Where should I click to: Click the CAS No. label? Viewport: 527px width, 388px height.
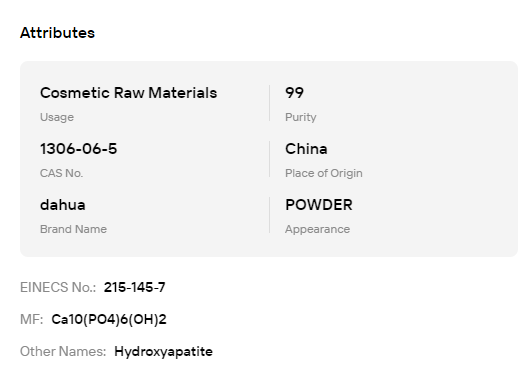pos(61,173)
